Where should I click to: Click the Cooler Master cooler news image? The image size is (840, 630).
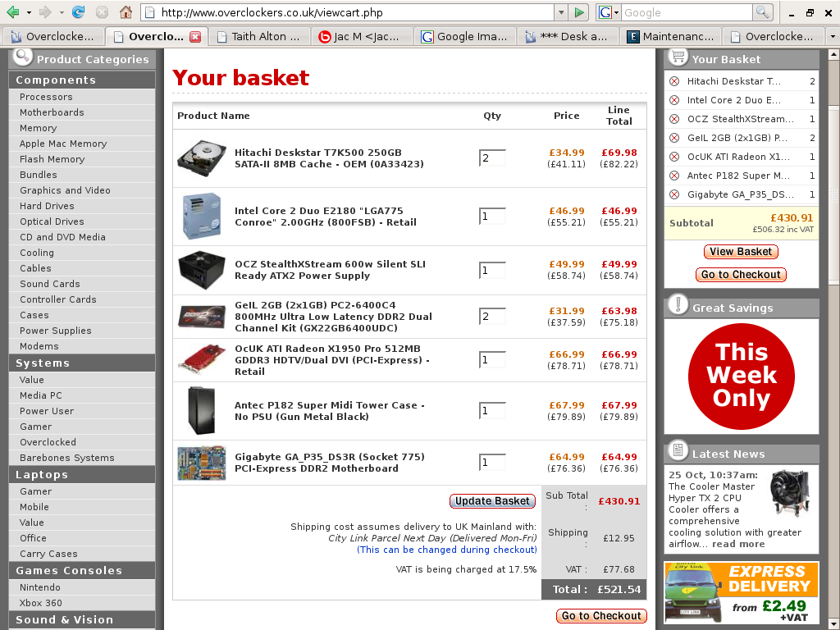tap(789, 493)
